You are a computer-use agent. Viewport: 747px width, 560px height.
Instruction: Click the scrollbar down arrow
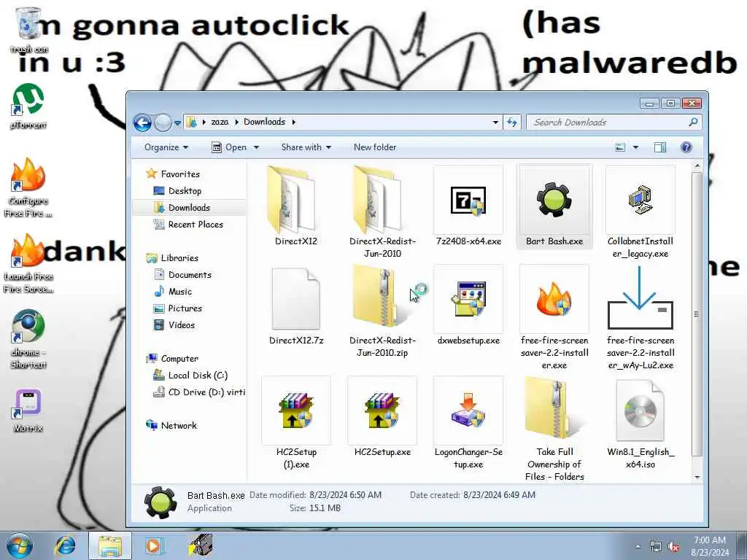tap(697, 477)
